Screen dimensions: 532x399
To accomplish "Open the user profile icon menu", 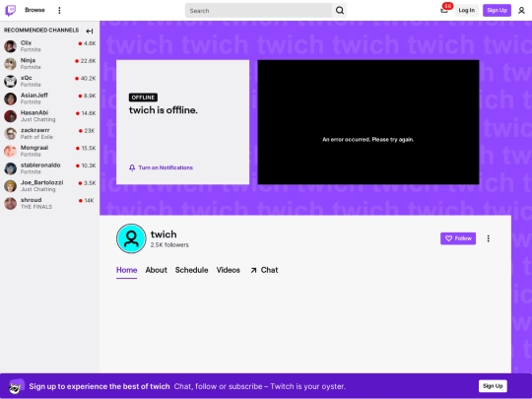I will point(521,11).
